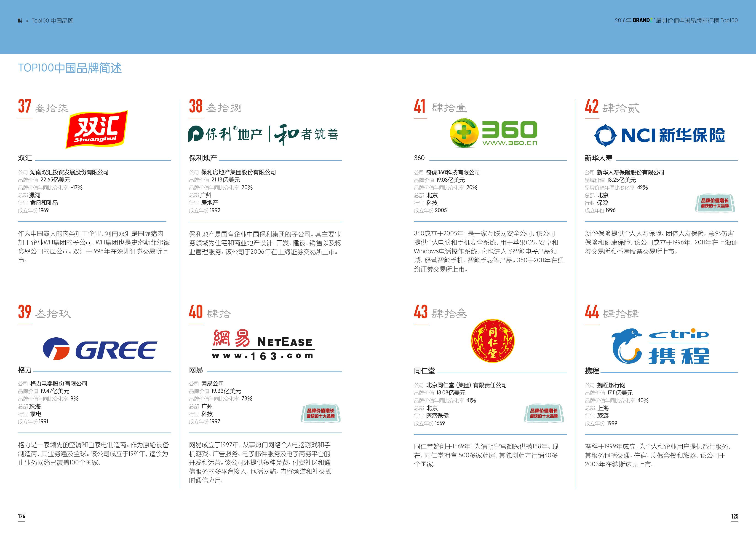Image resolution: width=756 pixels, height=535 pixels.
Task: Click the Shuanghui red logo
Action: 96,130
